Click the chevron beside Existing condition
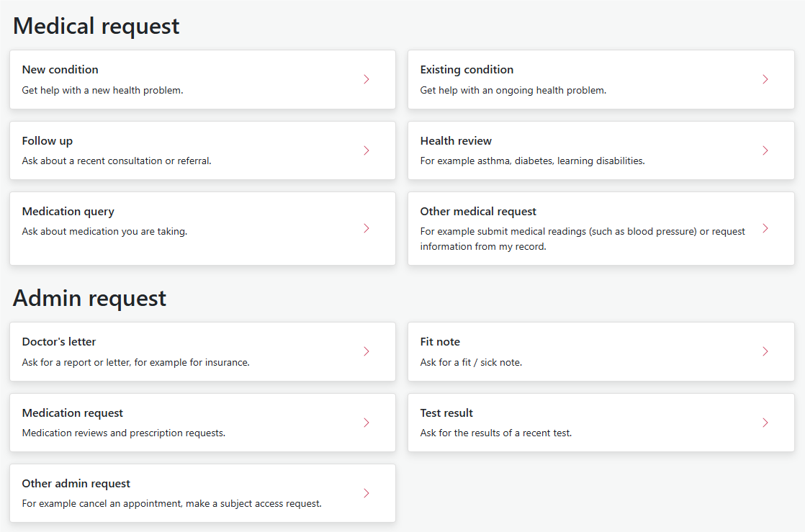This screenshot has height=532, width=805. tap(765, 79)
